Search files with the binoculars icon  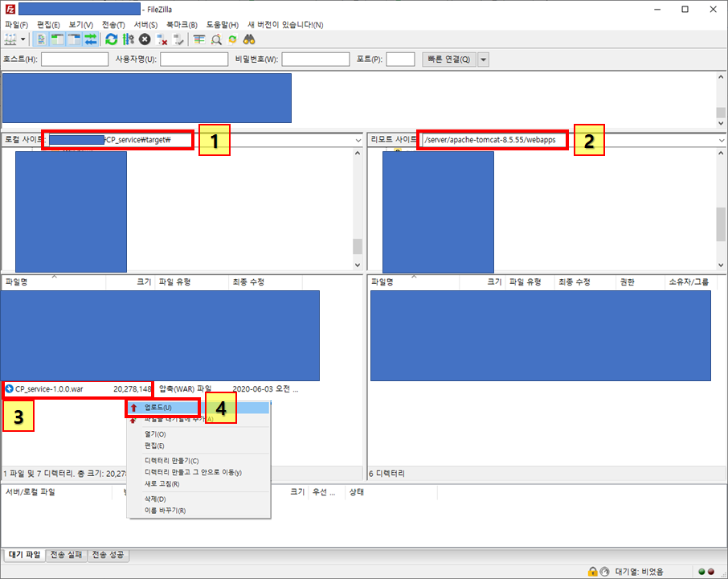[249, 39]
